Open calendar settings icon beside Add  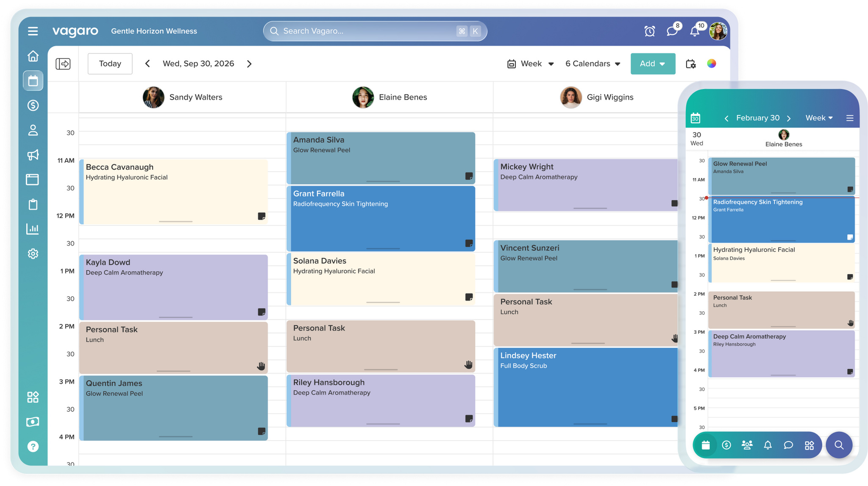pyautogui.click(x=691, y=64)
